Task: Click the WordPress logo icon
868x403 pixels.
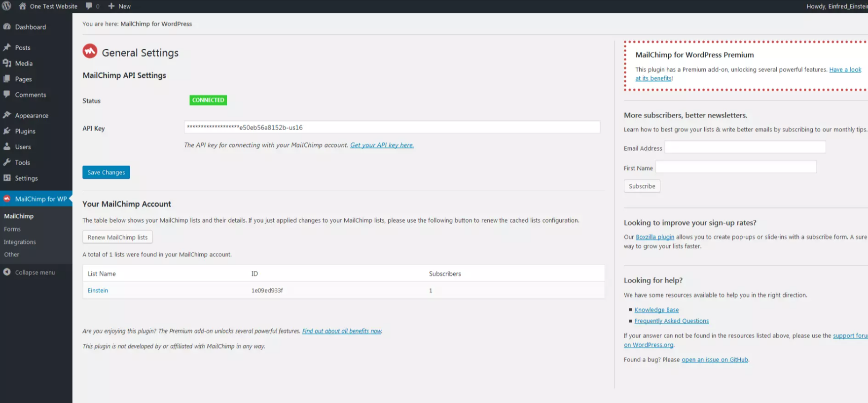Action: pos(6,6)
